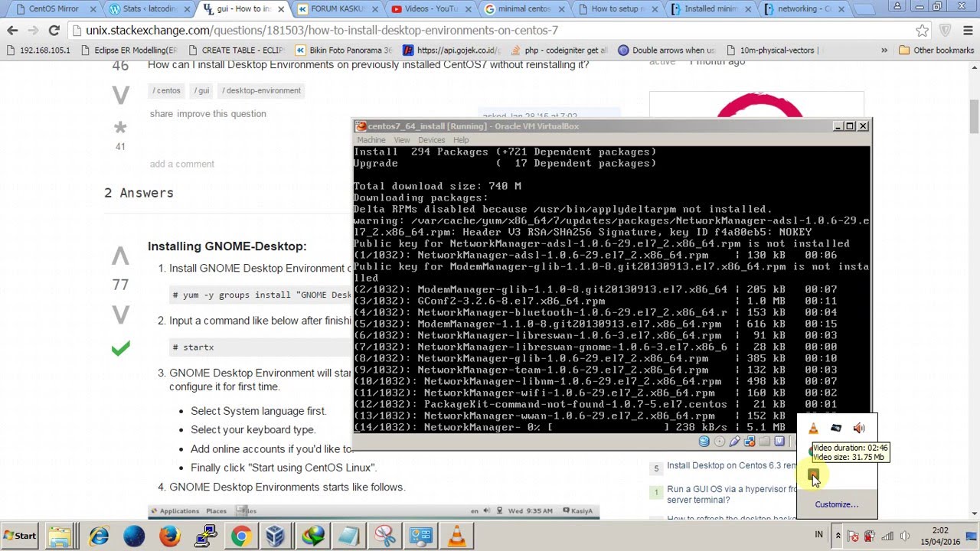The height and width of the screenshot is (551, 980).
Task: Open the Help menu in VirtualBox
Action: pos(461,140)
